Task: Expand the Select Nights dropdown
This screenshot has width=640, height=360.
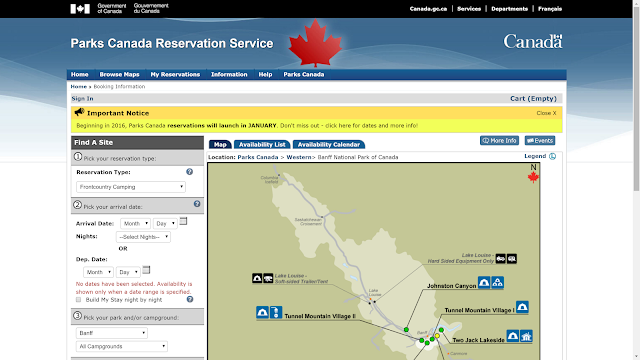Action: [143, 237]
